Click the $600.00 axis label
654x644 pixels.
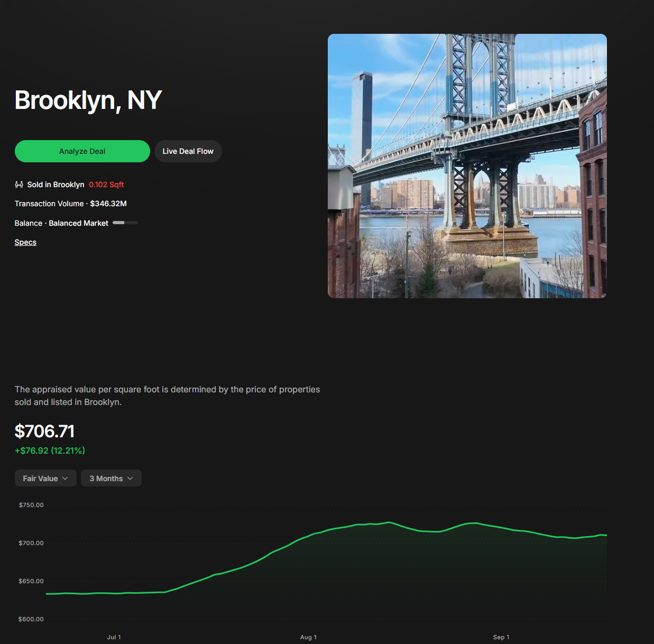pos(31,619)
